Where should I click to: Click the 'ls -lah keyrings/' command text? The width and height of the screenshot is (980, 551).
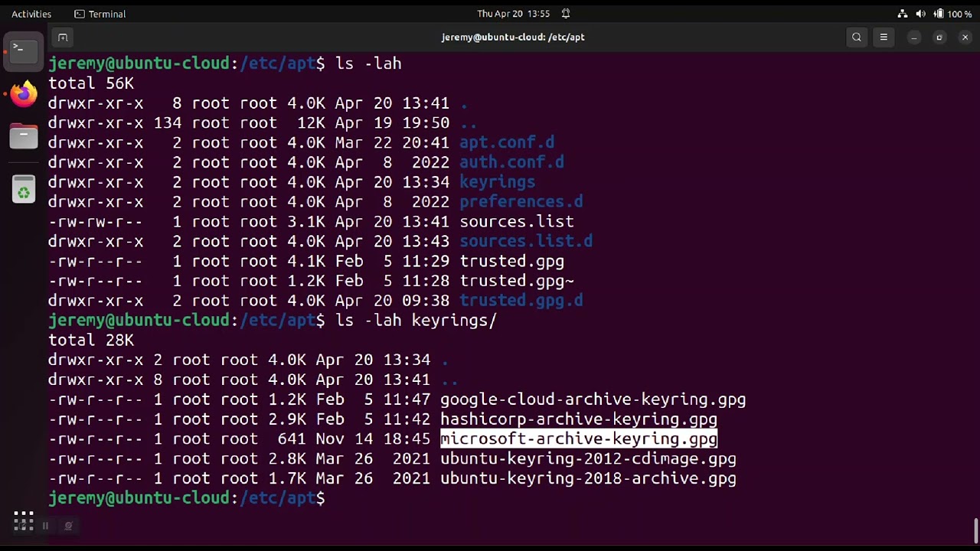[x=416, y=321]
